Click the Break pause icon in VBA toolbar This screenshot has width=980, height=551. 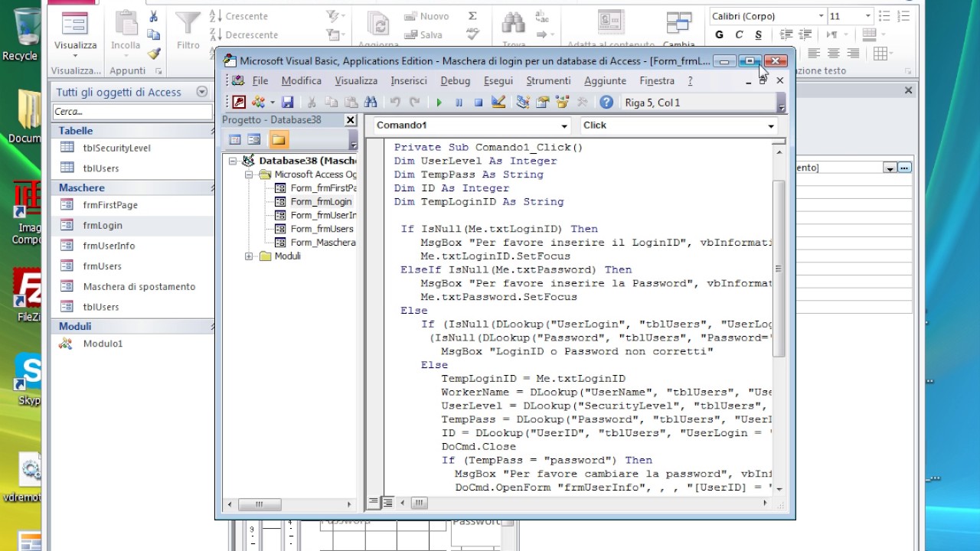tap(459, 102)
